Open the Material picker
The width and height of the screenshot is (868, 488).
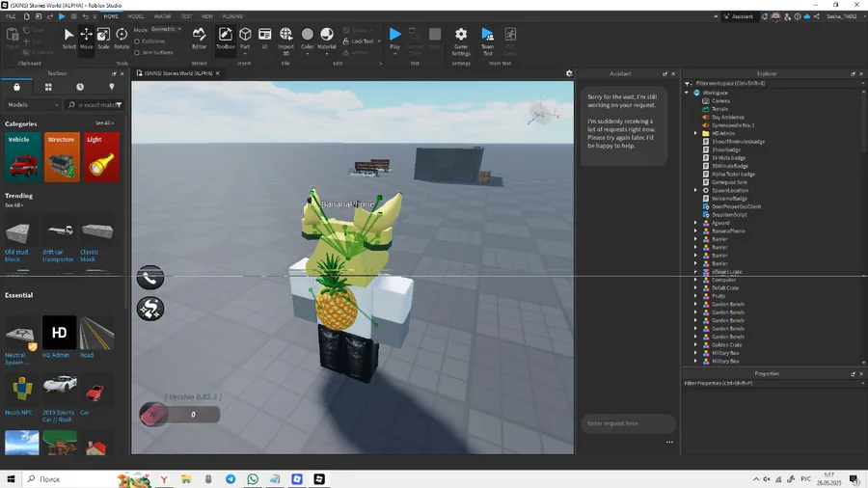pos(327,38)
